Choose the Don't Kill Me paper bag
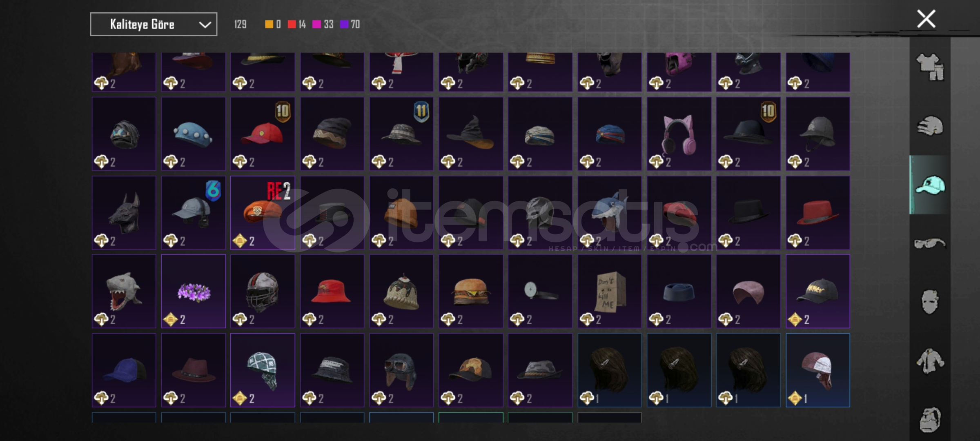Viewport: 980px width, 441px height. click(610, 291)
